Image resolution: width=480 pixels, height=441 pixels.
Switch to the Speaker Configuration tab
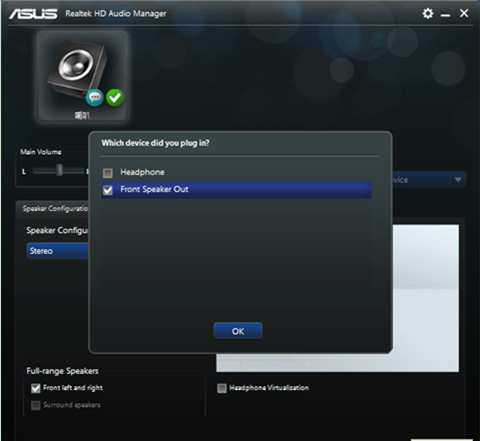point(53,209)
